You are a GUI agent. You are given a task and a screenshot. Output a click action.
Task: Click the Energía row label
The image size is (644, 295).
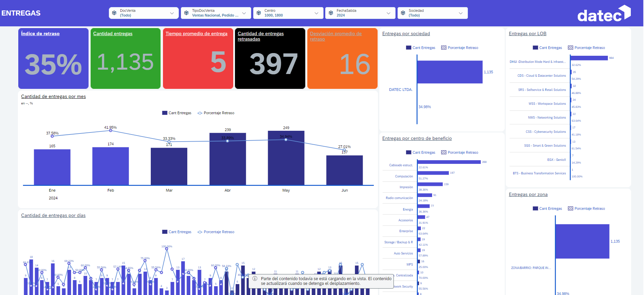tap(408, 210)
